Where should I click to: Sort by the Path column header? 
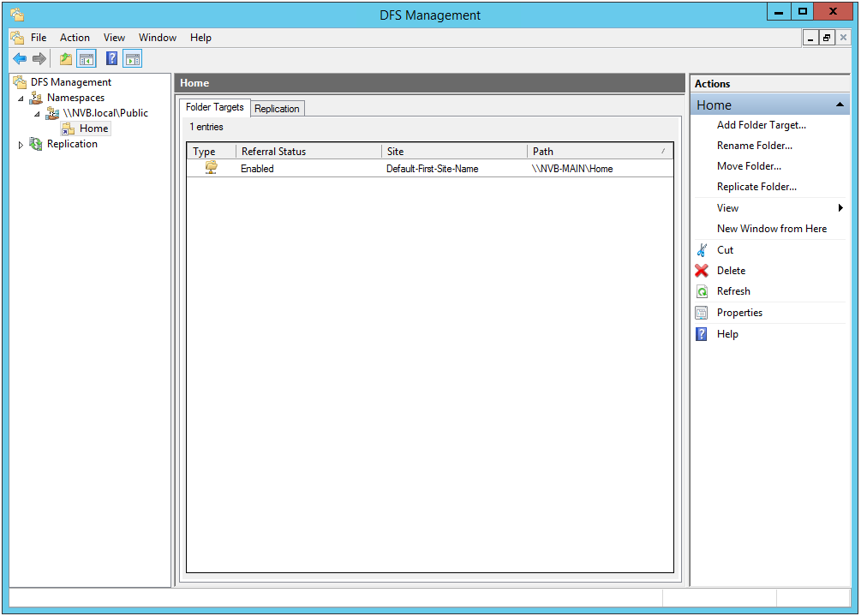(600, 151)
